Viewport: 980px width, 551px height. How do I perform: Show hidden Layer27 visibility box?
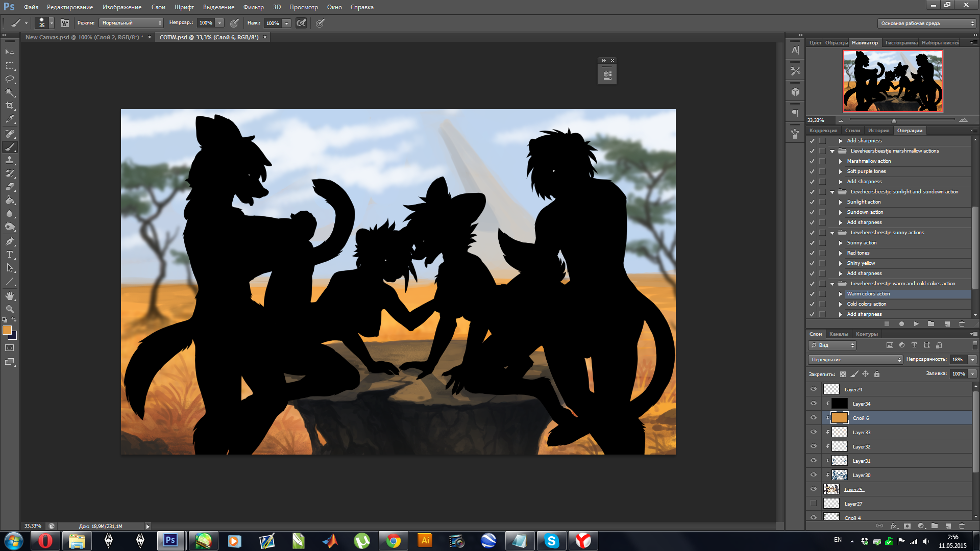(814, 504)
